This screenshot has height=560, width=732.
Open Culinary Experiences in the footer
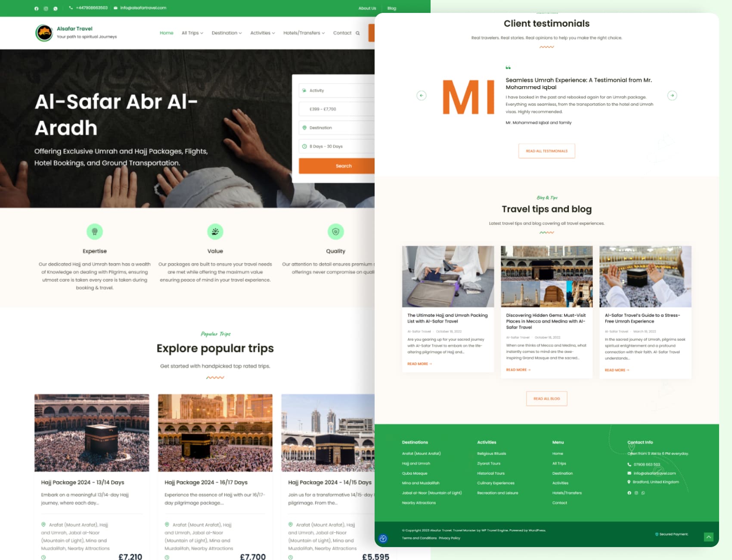496,483
